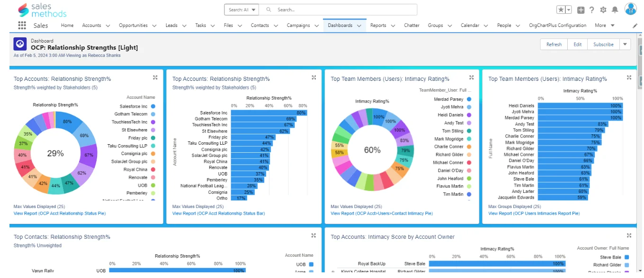The height and width of the screenshot is (278, 644).
Task: Click the Favorites star icon
Action: point(561,9)
